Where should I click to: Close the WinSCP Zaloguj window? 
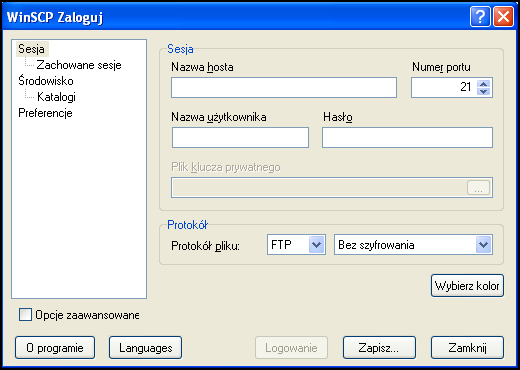(x=503, y=16)
